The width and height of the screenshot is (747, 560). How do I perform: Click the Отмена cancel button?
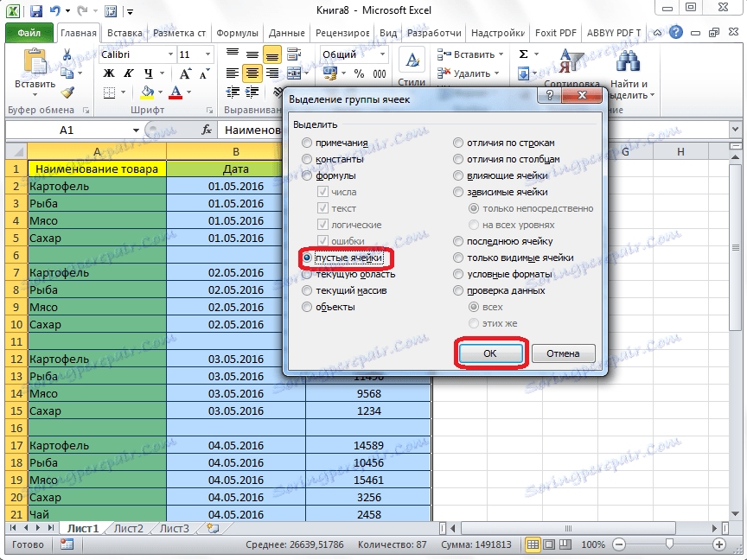pos(563,353)
